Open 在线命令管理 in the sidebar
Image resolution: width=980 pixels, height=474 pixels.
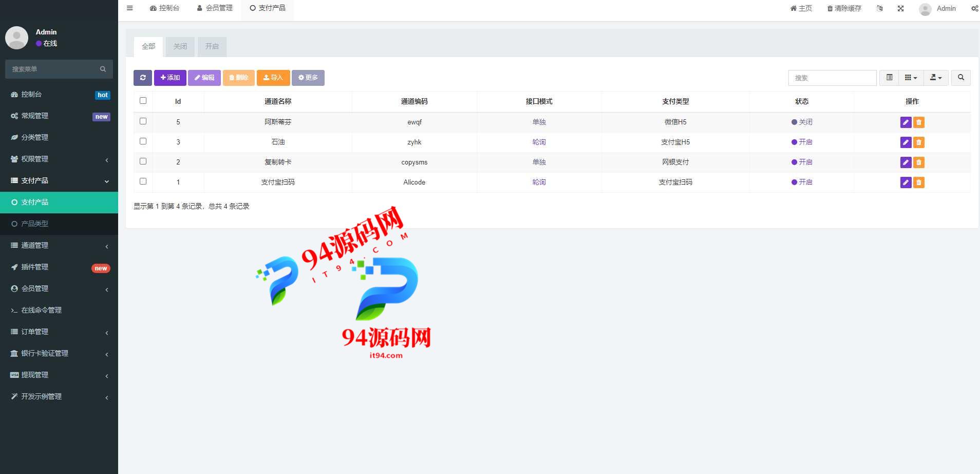click(x=59, y=311)
